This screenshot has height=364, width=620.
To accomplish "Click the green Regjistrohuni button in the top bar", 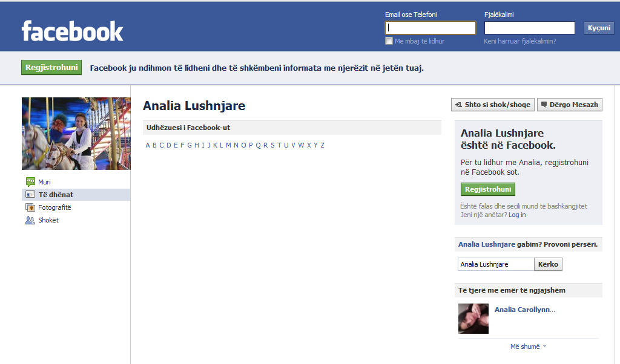I will click(51, 68).
